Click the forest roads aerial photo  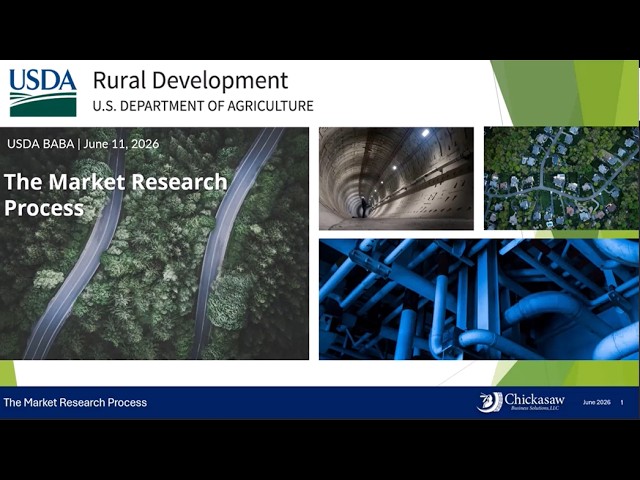point(154,243)
